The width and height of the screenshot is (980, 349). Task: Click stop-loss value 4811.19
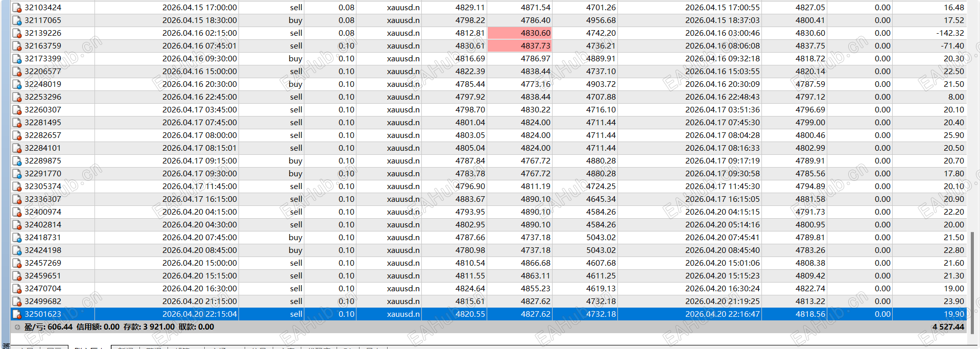click(536, 187)
